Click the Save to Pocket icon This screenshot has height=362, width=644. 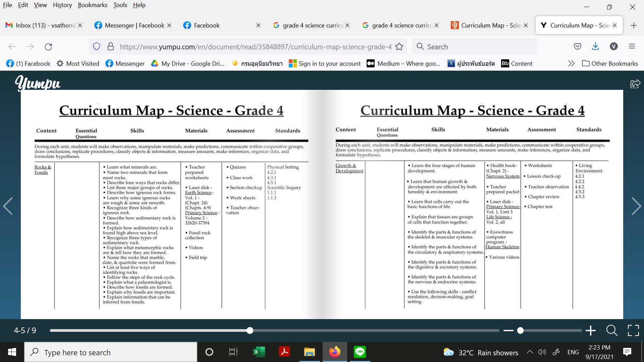tap(577, 47)
